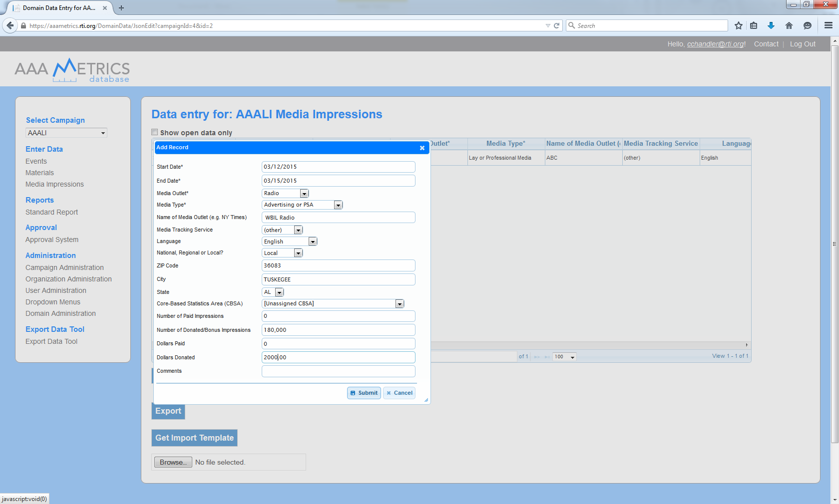
Task: Submit the Add Record form
Action: point(364,393)
